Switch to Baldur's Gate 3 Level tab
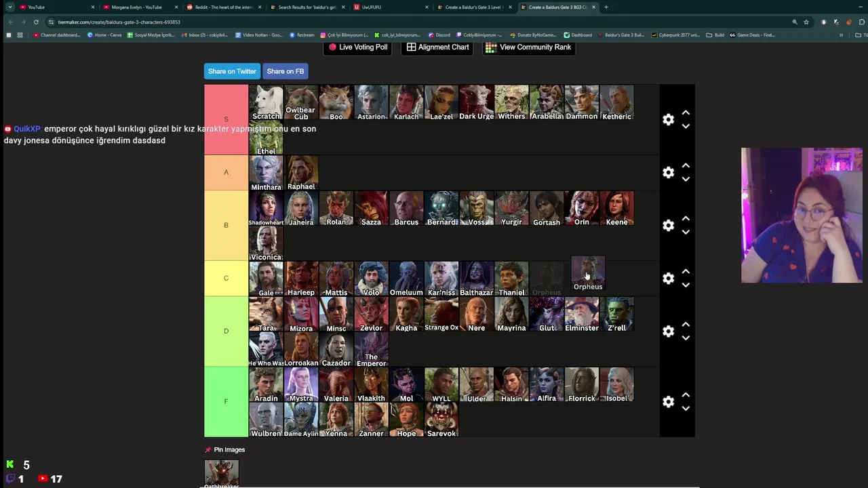 475,7
